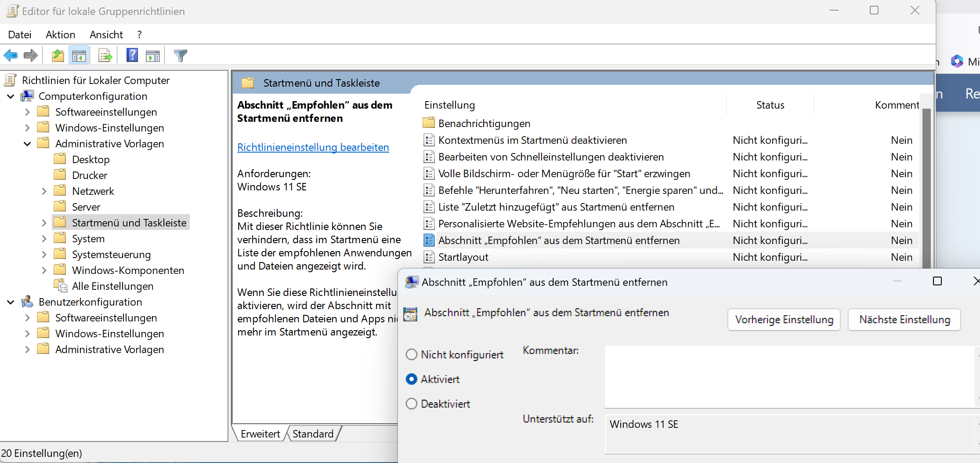The height and width of the screenshot is (463, 980).
Task: Select Windows-Einstellungen label under Benutzerkonfiguration
Action: coord(109,334)
